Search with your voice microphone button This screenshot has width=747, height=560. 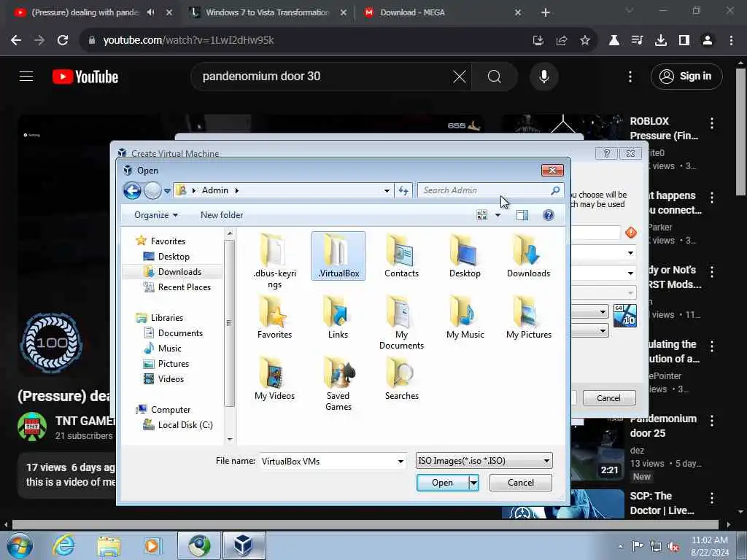tap(543, 76)
